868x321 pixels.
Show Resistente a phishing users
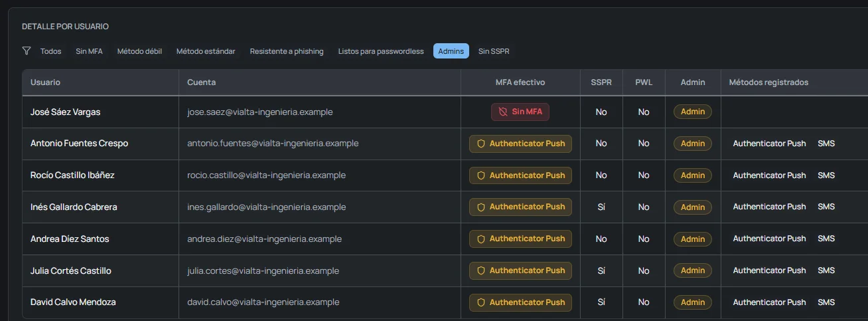287,51
